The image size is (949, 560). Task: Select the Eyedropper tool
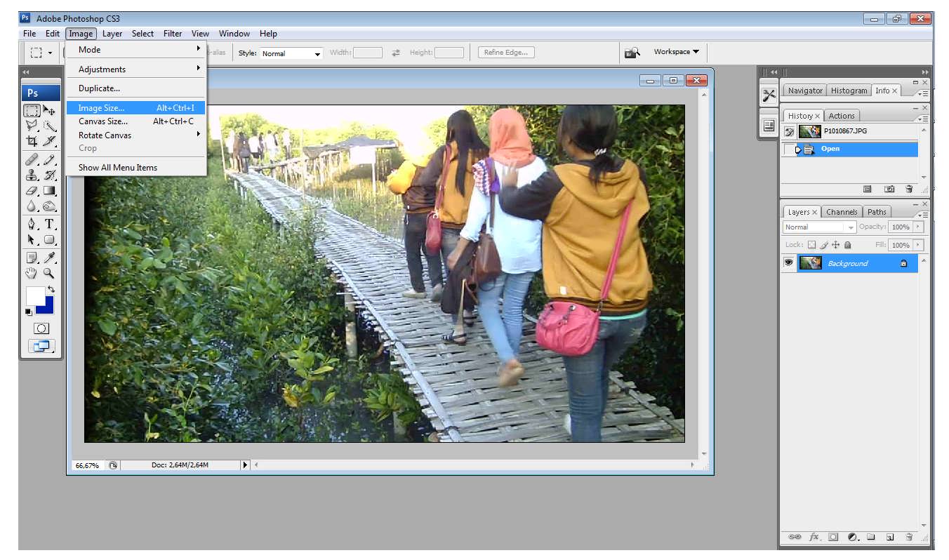[x=49, y=258]
